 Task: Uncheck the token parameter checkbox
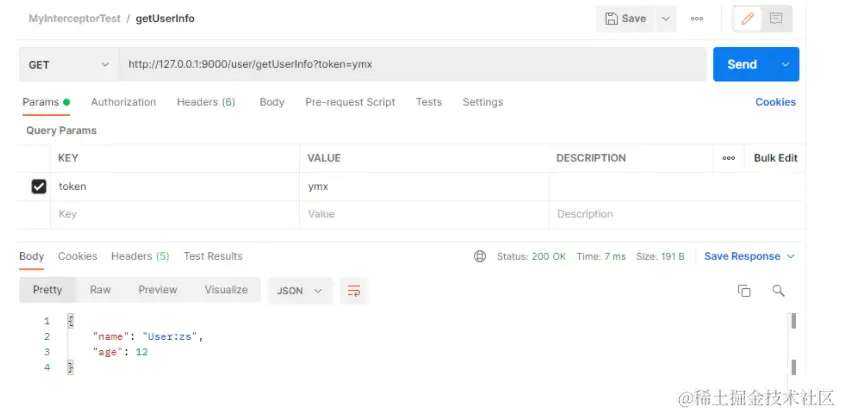point(39,187)
